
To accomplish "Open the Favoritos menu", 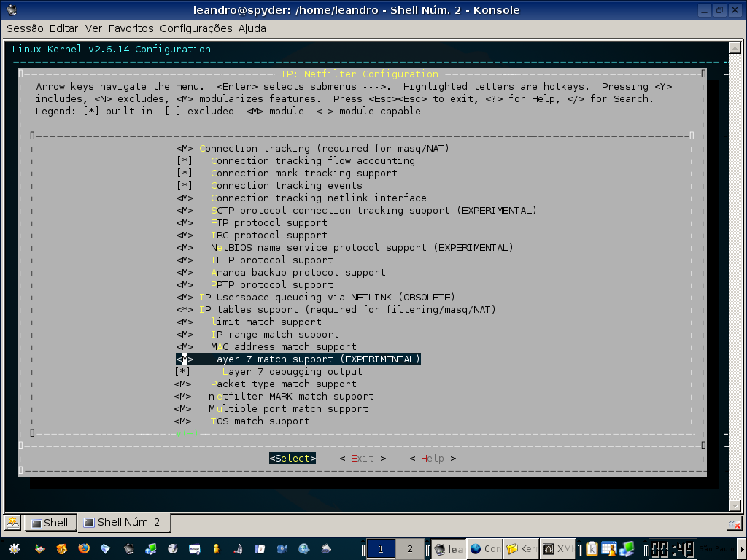I will click(131, 28).
